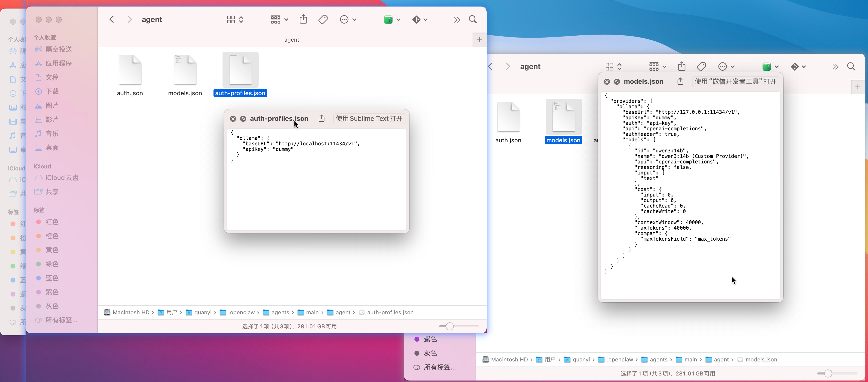Image resolution: width=868 pixels, height=382 pixels.
Task: Click the red (红色) tag in sidebar
Action: click(x=52, y=222)
